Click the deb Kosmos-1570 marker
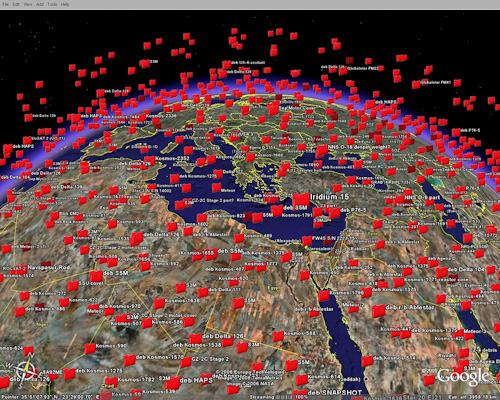The height and width of the screenshot is (400, 500). (x=129, y=360)
